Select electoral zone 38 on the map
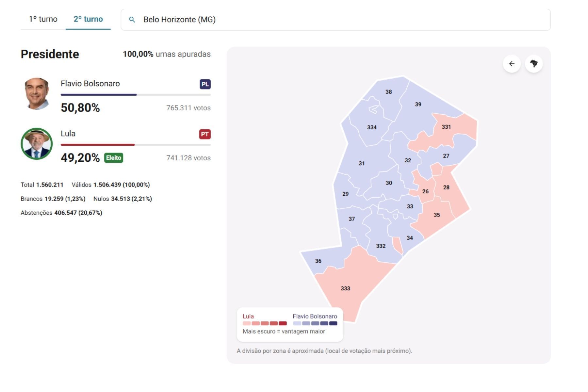588x392 pixels. (x=388, y=92)
